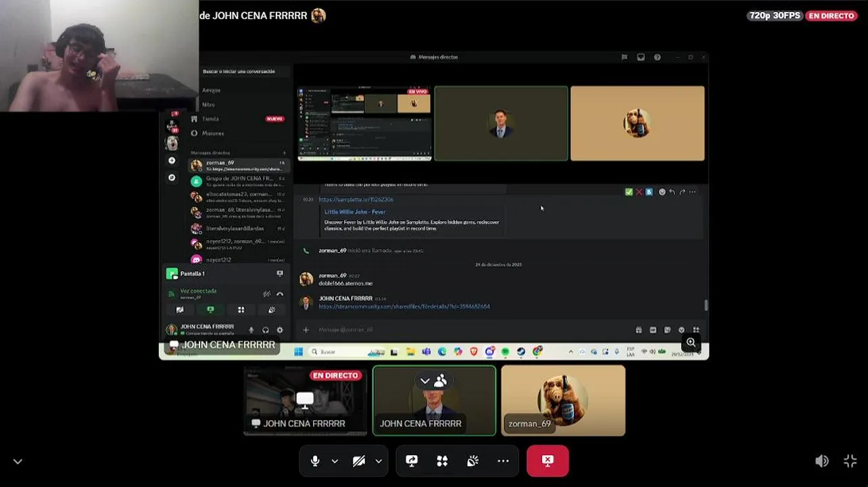
Task: Exit full screen with collapse icon
Action: coord(850,461)
